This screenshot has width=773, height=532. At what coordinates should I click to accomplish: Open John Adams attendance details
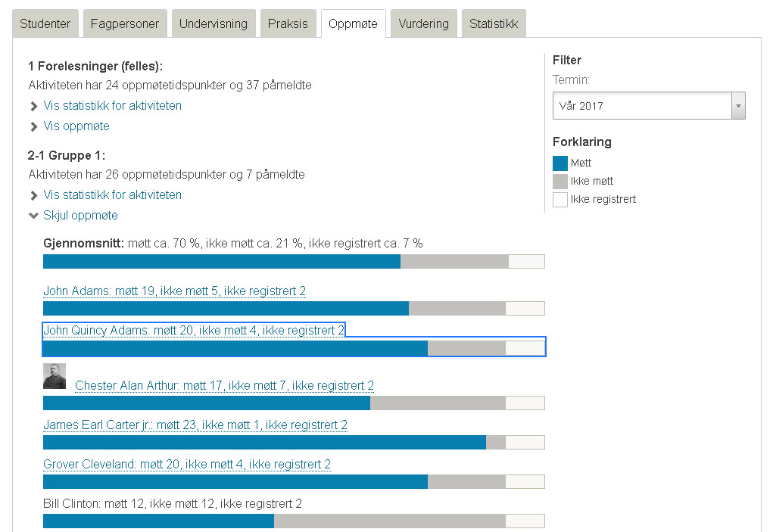tap(175, 291)
